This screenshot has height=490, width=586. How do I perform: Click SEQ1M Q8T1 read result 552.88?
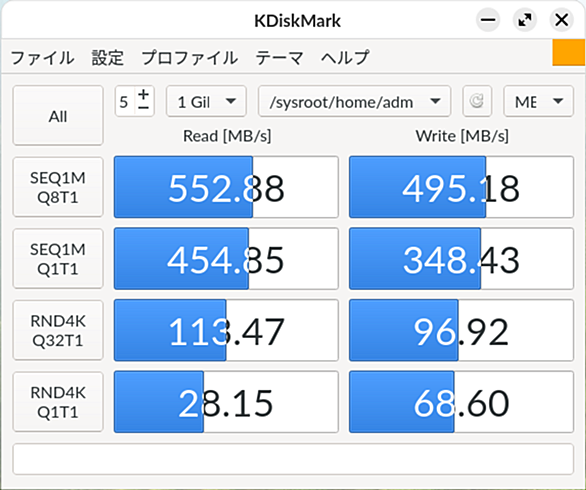coord(226,187)
